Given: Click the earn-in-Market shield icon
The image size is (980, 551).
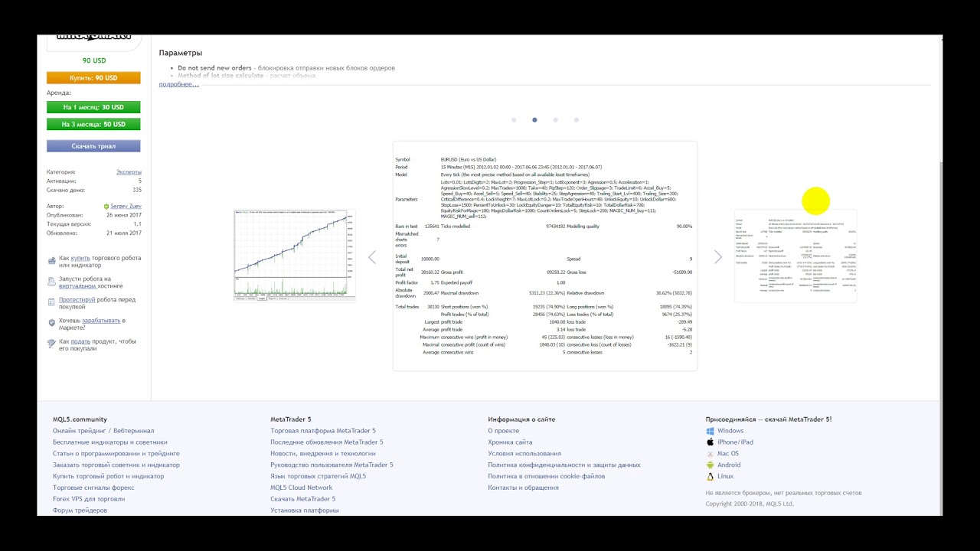Looking at the screenshot, I should coord(51,323).
